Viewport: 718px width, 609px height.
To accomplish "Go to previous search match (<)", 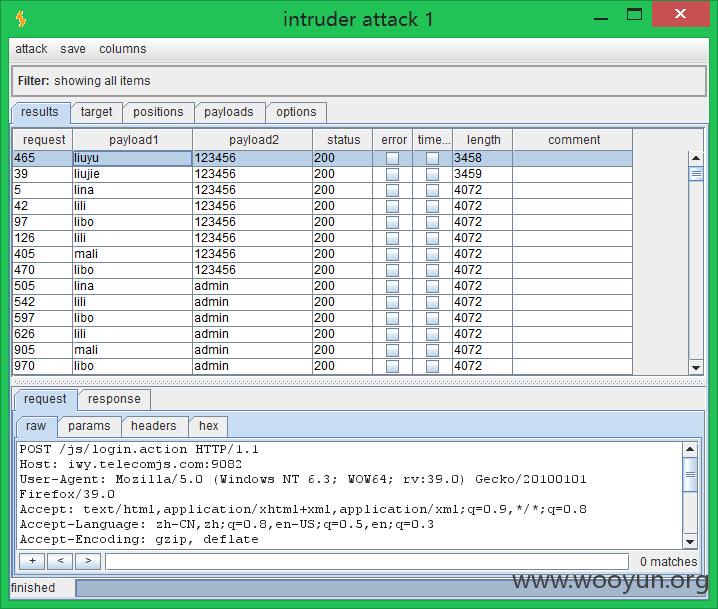I will [x=60, y=561].
